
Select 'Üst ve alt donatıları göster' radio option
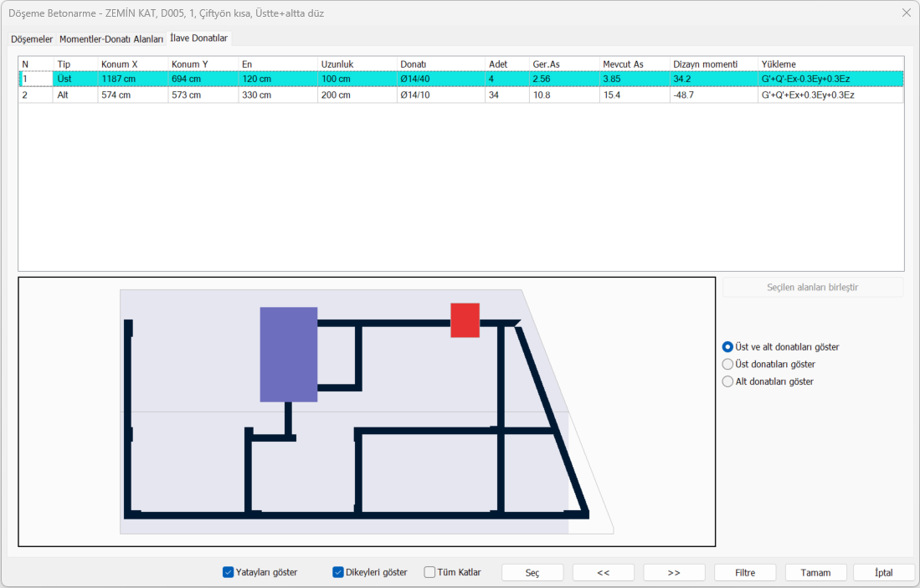pyautogui.click(x=781, y=347)
